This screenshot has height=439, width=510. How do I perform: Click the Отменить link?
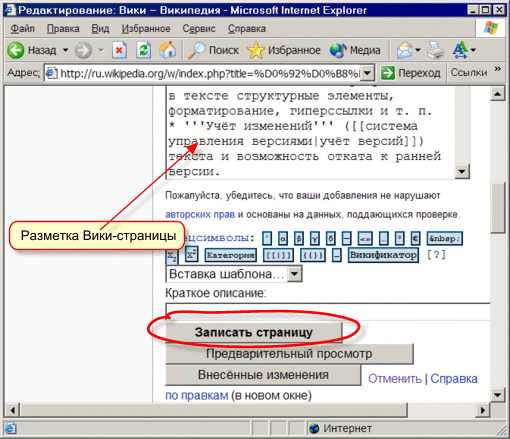coord(395,379)
